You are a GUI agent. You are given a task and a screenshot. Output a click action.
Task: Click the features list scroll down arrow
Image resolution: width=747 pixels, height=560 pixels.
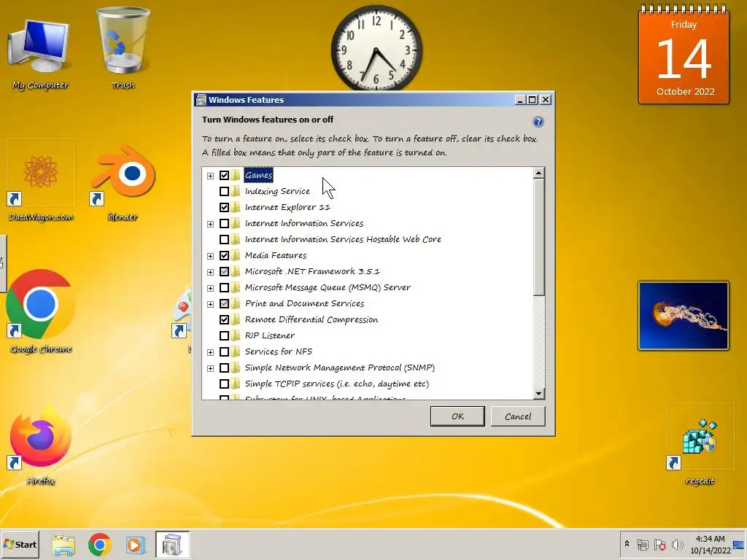coord(539,393)
